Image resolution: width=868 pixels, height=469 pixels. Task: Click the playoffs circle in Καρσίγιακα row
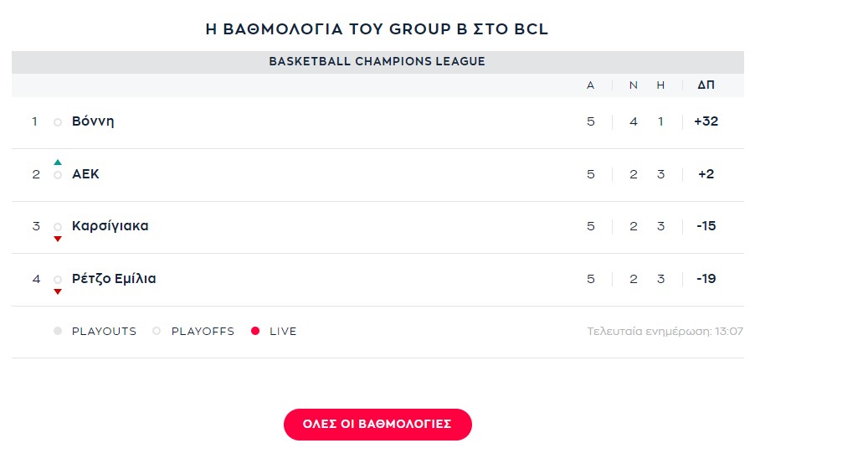pyautogui.click(x=58, y=227)
